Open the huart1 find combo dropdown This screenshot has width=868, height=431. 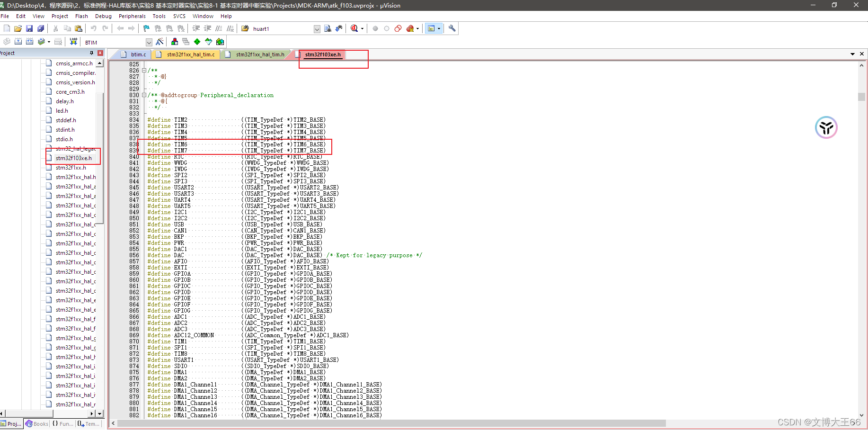point(317,29)
